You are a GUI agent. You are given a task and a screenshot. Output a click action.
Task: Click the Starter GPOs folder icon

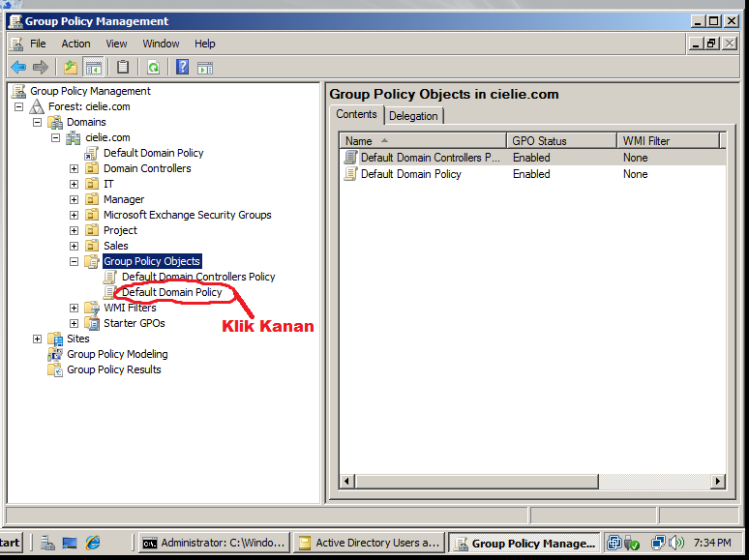92,323
